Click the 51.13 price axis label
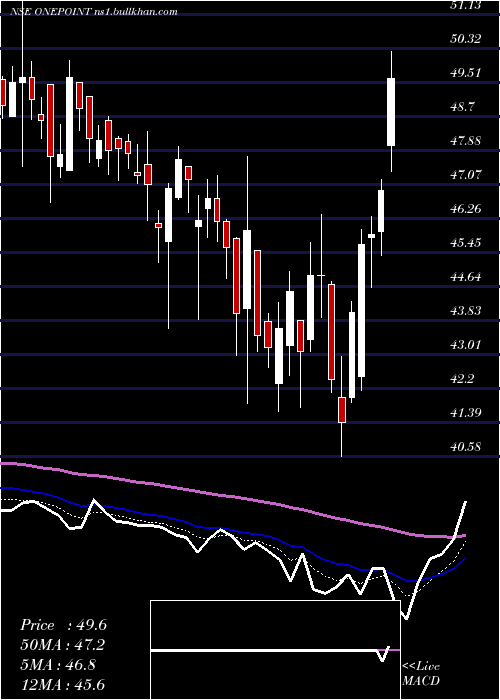 [466, 5]
